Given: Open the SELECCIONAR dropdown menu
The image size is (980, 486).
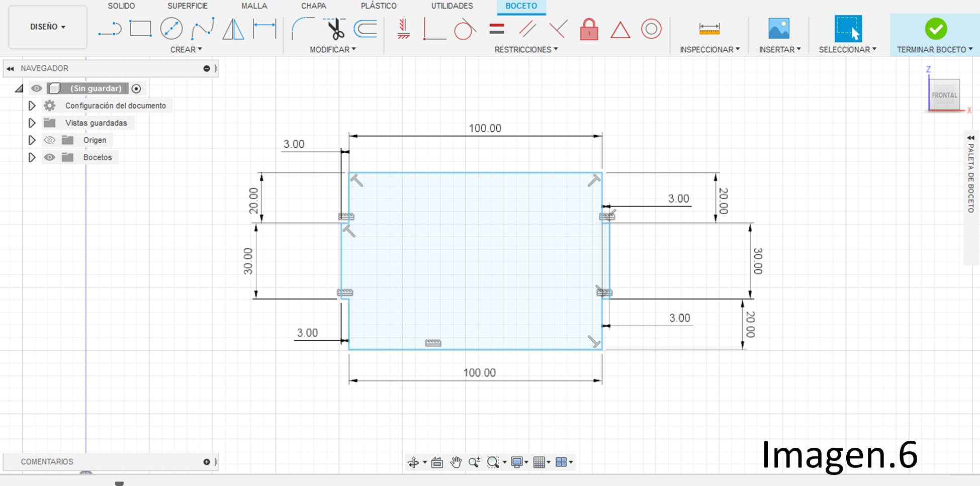Looking at the screenshot, I should (848, 50).
